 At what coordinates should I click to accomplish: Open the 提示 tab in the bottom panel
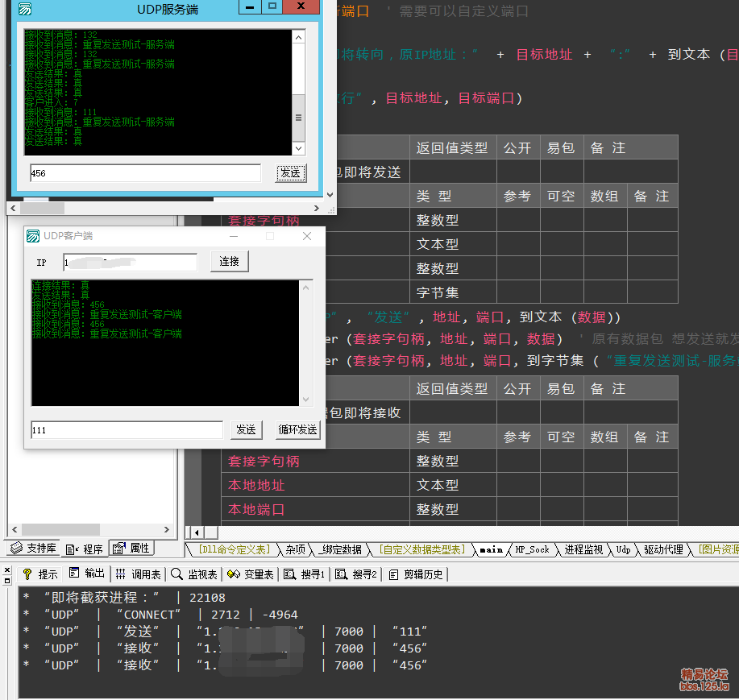(40, 574)
